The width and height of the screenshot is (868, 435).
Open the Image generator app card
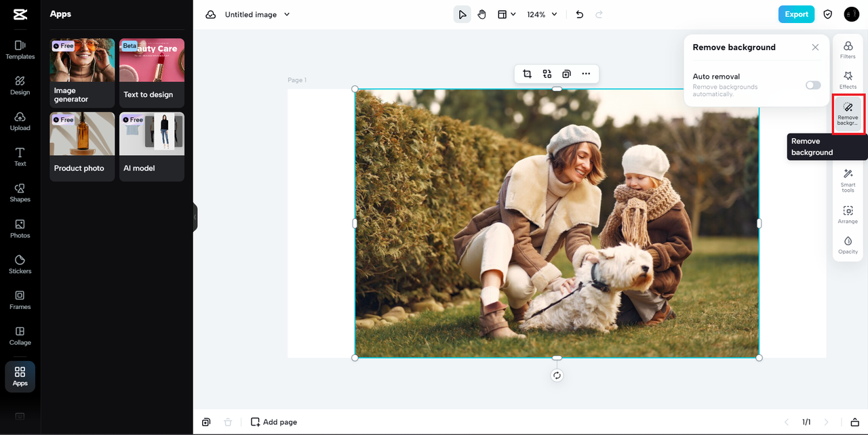[82, 73]
